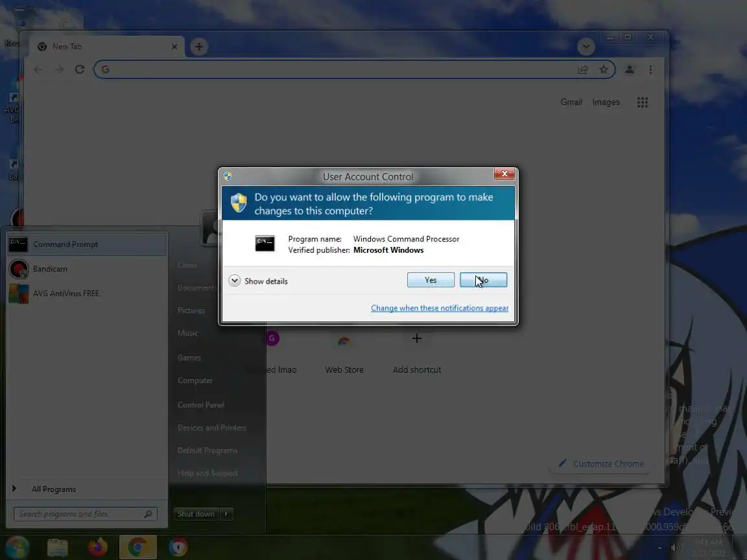Open Google apps grid icon
The height and width of the screenshot is (560, 747).
tap(642, 102)
